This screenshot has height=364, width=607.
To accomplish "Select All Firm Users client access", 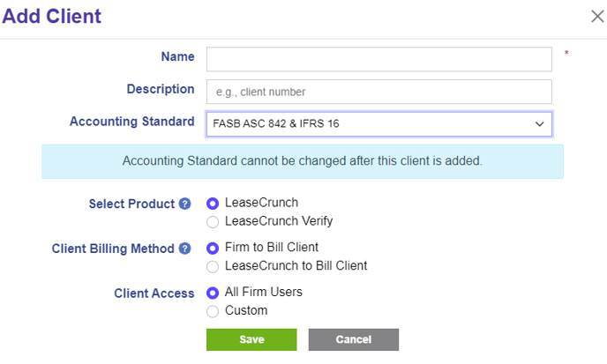I will [x=213, y=293].
